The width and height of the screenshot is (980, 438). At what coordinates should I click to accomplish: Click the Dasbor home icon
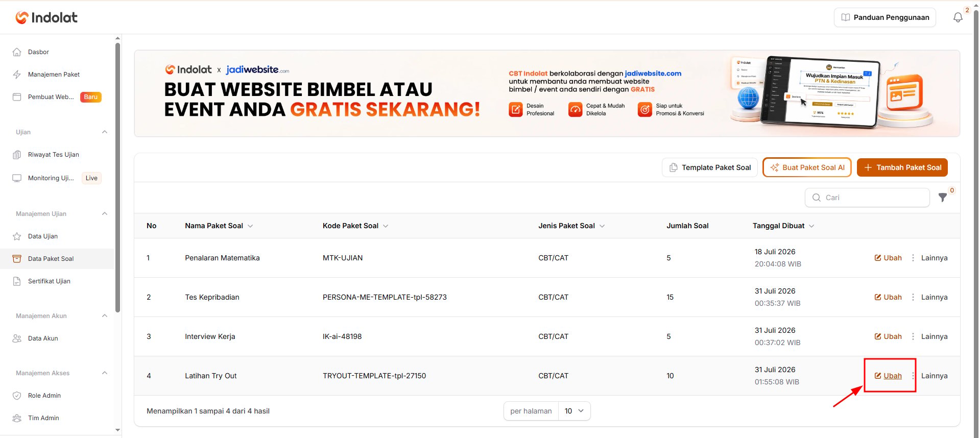click(x=17, y=52)
